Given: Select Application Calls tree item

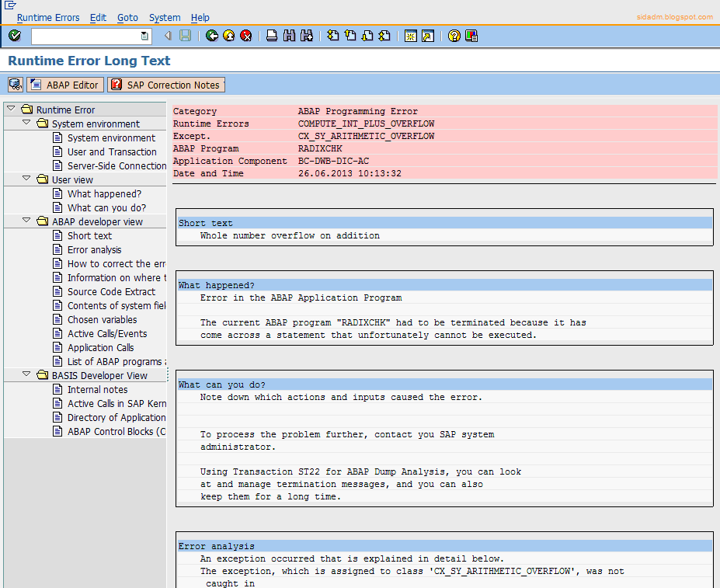Looking at the screenshot, I should point(100,348).
